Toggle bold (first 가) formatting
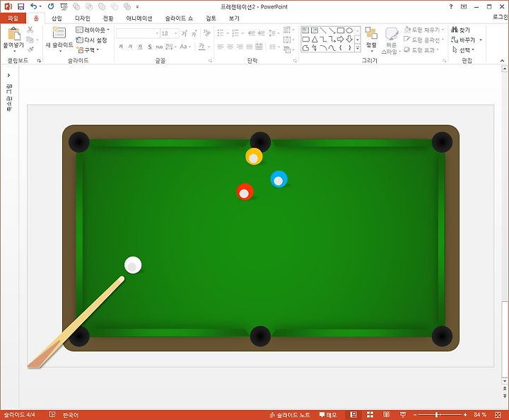 click(121, 47)
